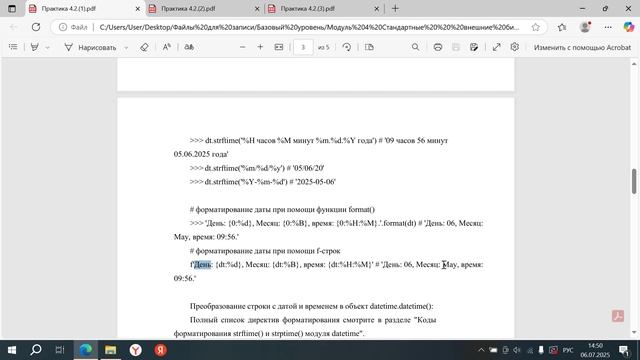The image size is (640, 360).
Task: Reload the current page
Action: (x=36, y=27)
